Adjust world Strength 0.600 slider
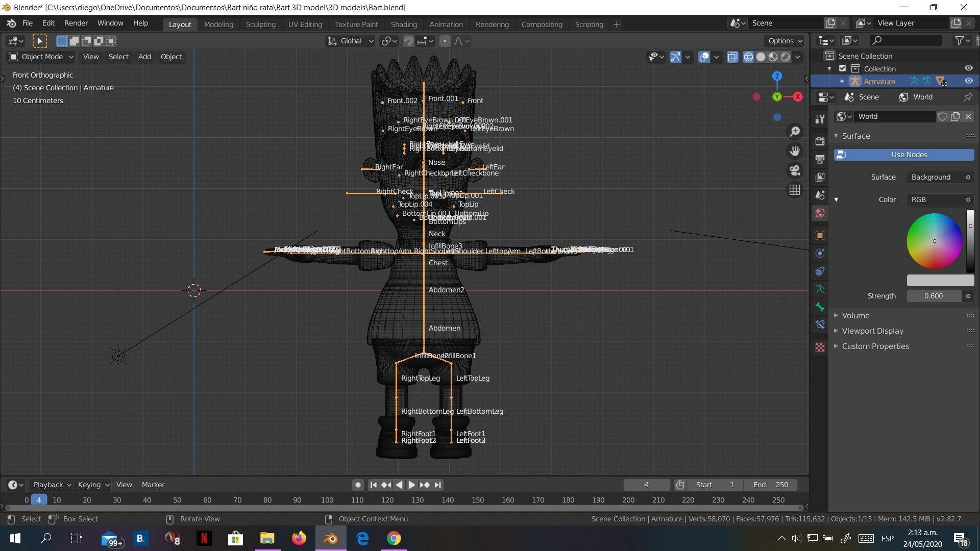 pos(934,296)
